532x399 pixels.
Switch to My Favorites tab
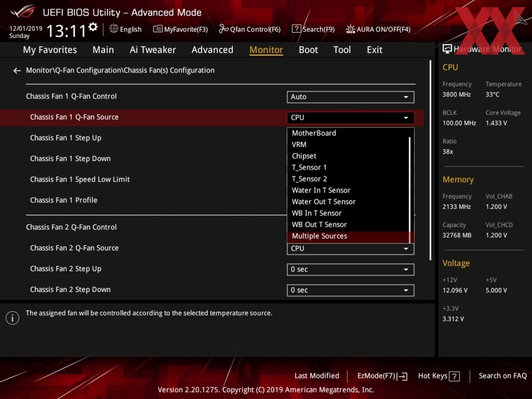pyautogui.click(x=50, y=50)
